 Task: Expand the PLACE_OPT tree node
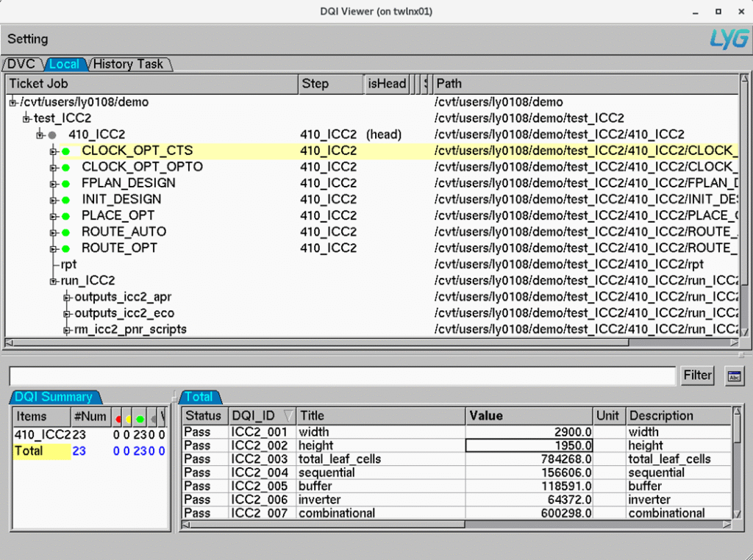tap(54, 216)
